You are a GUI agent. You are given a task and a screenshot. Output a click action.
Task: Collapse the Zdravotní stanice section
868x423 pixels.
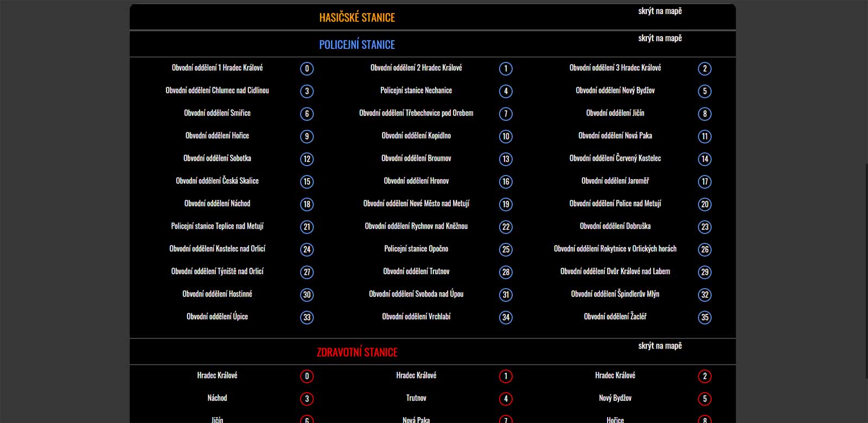tap(357, 352)
